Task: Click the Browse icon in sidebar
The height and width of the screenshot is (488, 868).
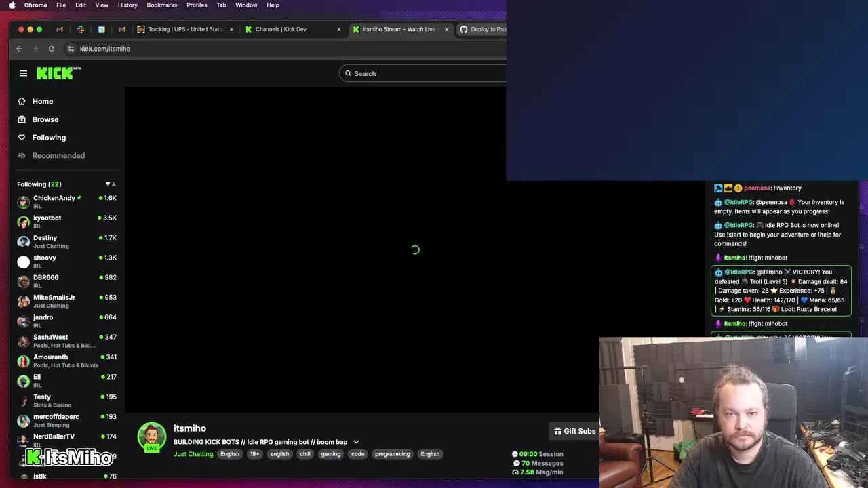Action: point(22,119)
